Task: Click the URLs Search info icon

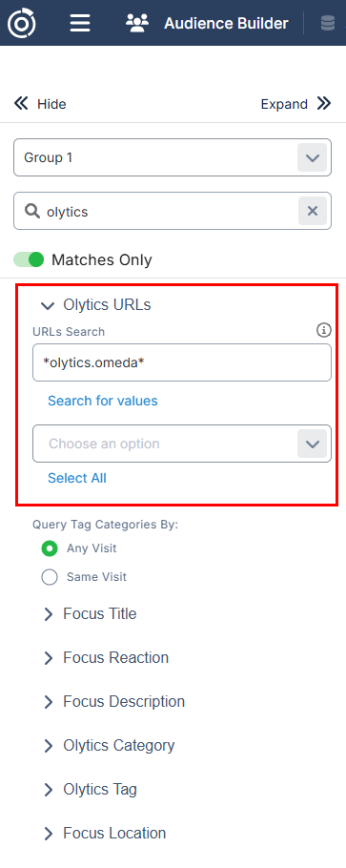Action: coord(324,330)
